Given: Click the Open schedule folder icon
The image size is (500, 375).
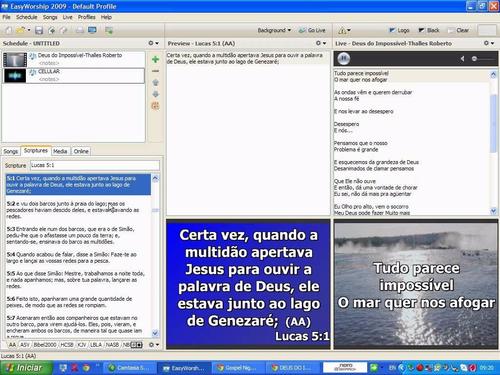Looking at the screenshot, I should [x=20, y=30].
